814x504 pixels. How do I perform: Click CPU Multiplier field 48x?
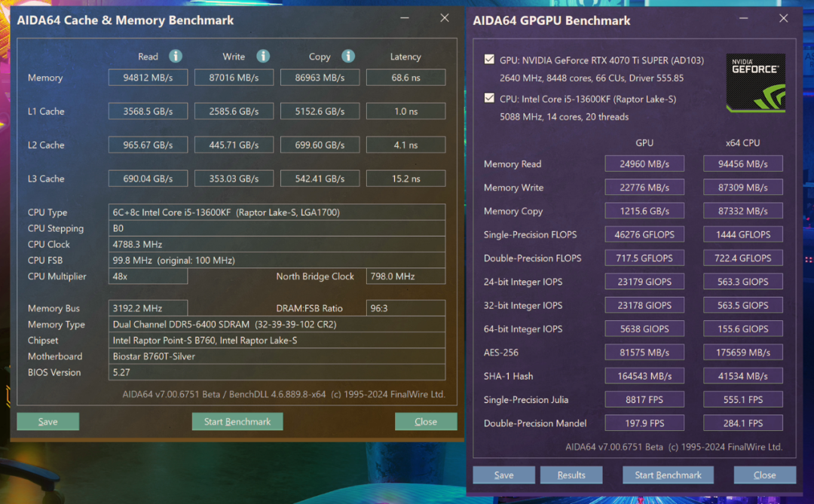point(148,276)
